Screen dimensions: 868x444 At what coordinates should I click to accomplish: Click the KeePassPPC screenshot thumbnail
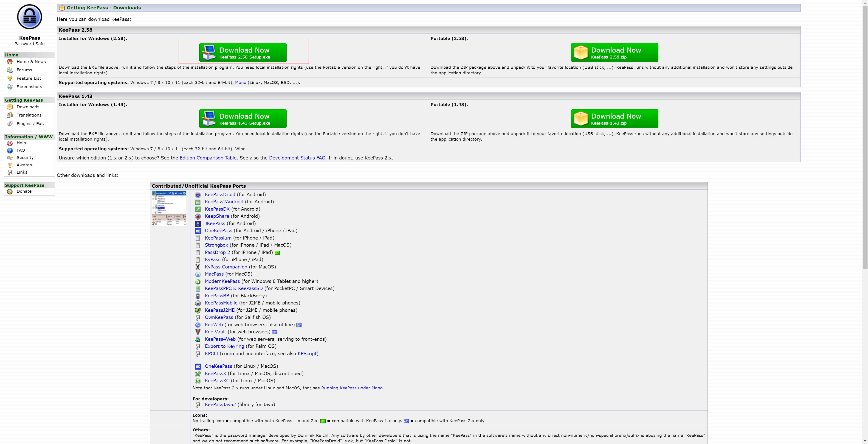[x=169, y=208]
